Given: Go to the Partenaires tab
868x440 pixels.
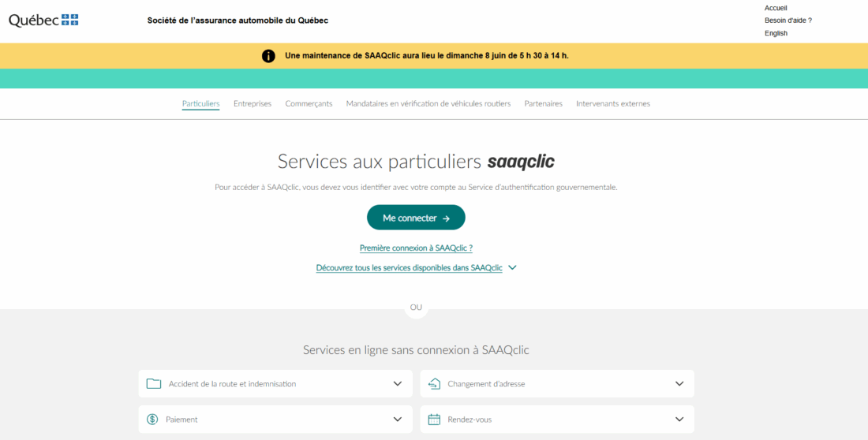Looking at the screenshot, I should (544, 103).
